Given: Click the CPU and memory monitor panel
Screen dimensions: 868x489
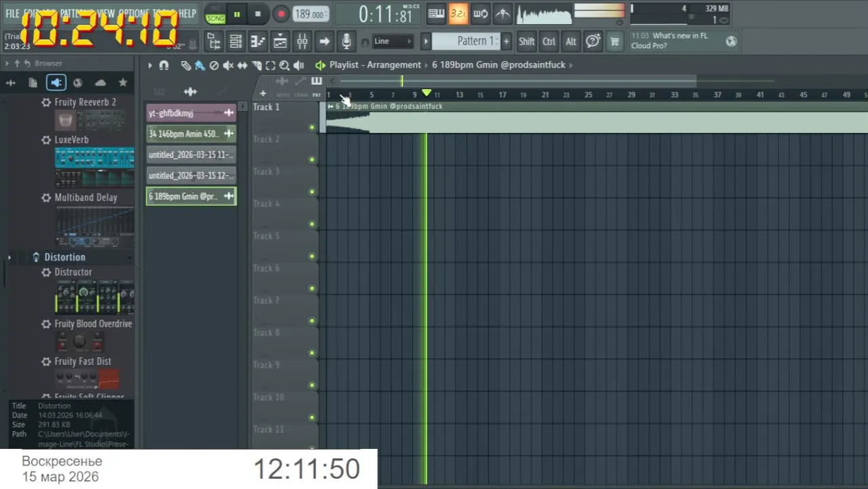Looking at the screenshot, I should [680, 14].
